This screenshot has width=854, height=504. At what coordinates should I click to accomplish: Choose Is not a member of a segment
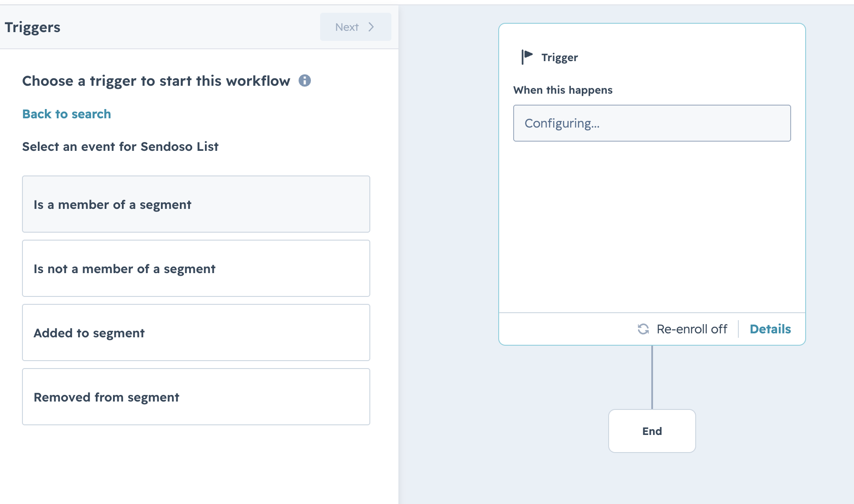pos(196,268)
